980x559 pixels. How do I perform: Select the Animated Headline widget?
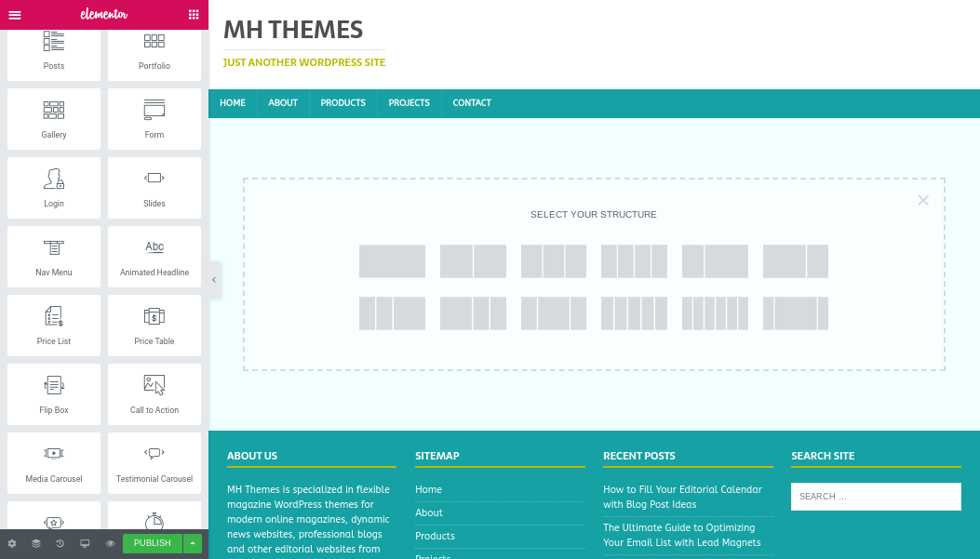154,257
